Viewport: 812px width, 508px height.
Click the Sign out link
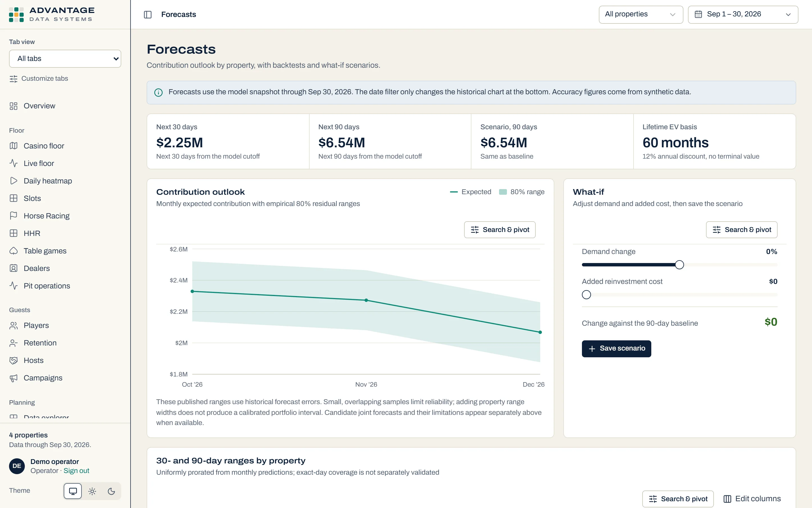coord(76,471)
